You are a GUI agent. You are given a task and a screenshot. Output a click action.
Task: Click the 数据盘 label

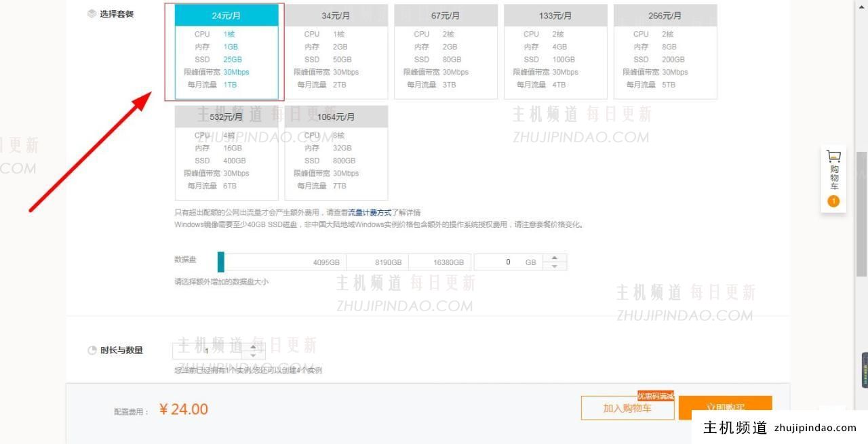185,260
